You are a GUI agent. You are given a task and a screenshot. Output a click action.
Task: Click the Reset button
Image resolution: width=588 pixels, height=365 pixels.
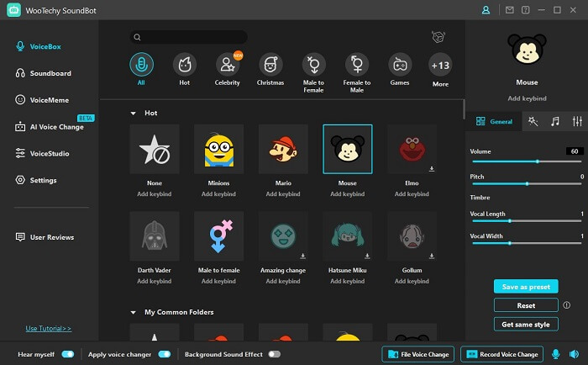pos(526,305)
